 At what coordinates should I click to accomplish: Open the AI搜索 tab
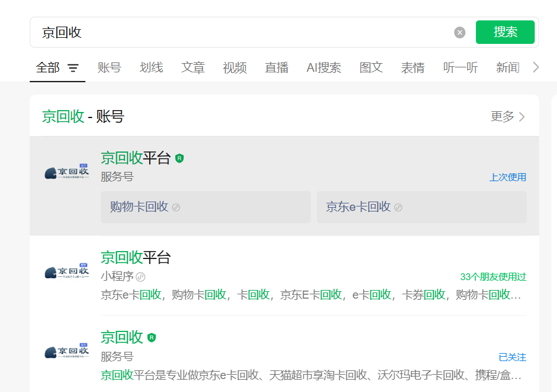324,67
